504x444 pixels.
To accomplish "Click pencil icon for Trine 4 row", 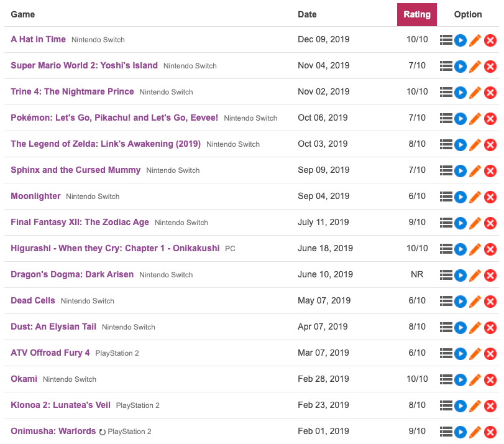I will click(475, 93).
